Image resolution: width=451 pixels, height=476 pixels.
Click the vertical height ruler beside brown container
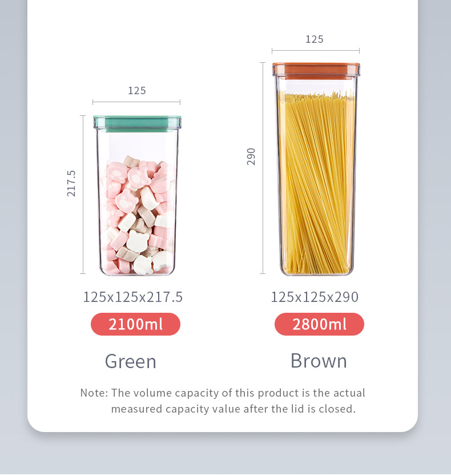pos(263,168)
